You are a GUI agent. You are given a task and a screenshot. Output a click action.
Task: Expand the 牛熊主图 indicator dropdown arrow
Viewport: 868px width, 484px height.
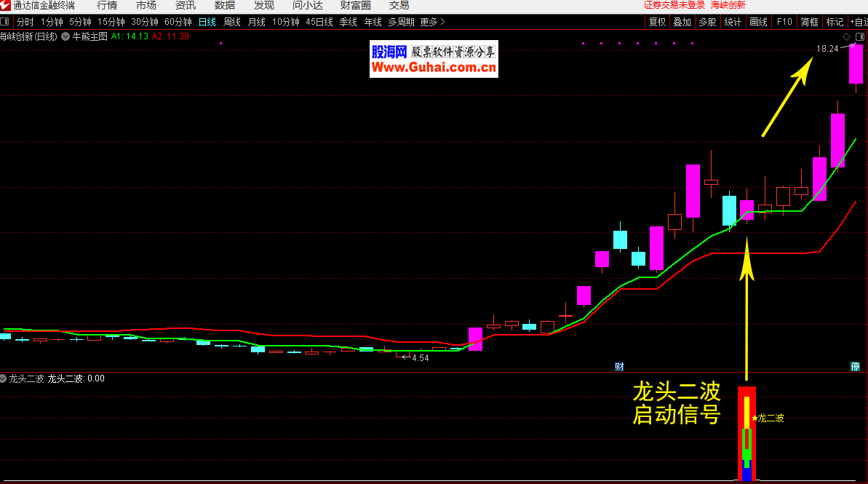pyautogui.click(x=65, y=36)
